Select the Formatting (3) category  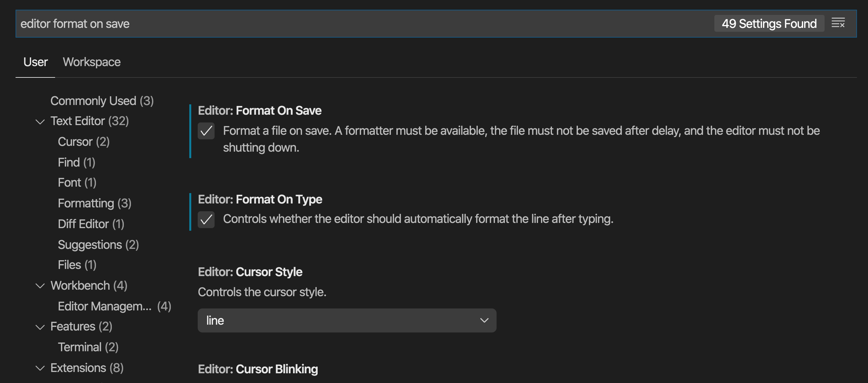[95, 203]
